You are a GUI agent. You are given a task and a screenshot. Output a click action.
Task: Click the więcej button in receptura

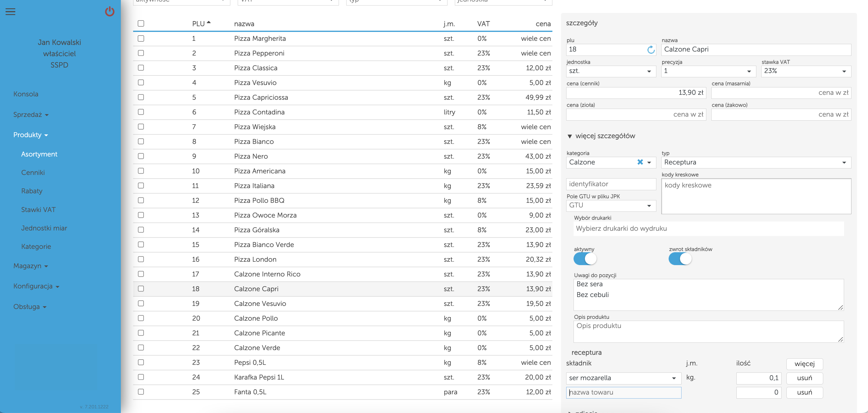[804, 364]
